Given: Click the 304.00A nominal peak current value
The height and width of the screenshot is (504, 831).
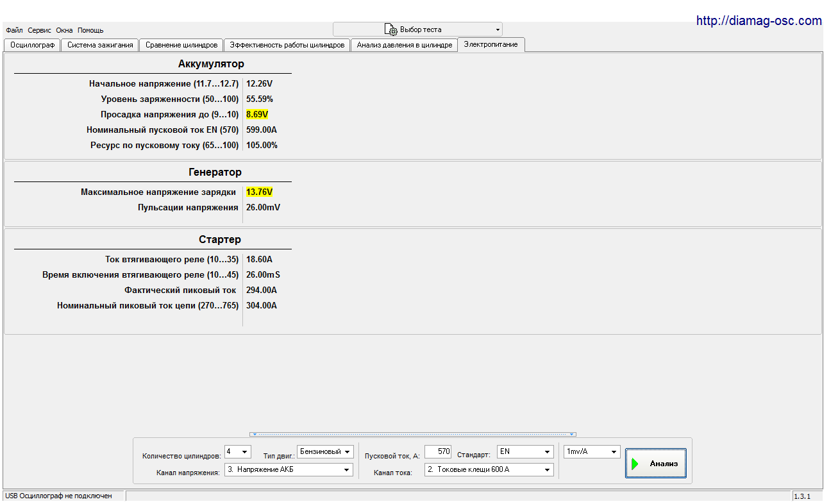Looking at the screenshot, I should pyautogui.click(x=262, y=306).
